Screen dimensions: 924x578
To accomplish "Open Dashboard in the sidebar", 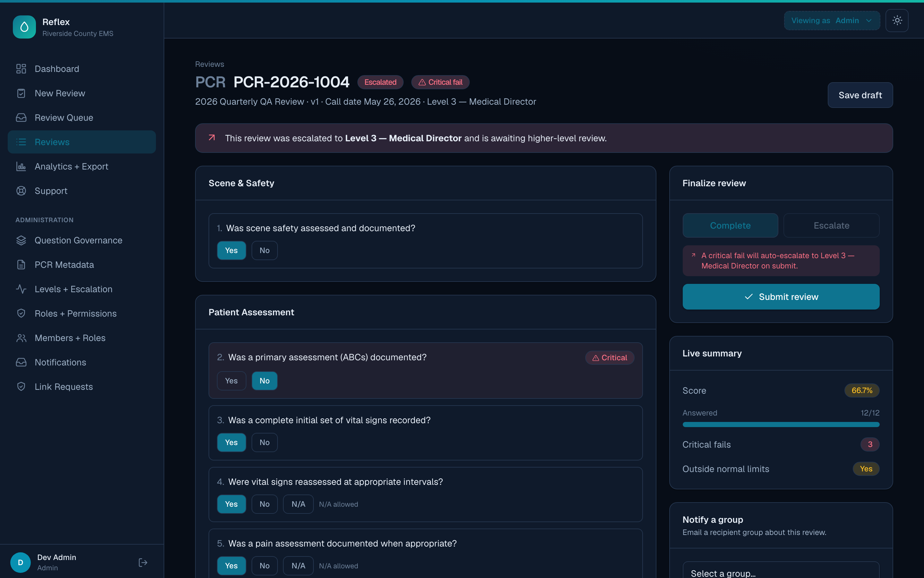I will click(82, 69).
